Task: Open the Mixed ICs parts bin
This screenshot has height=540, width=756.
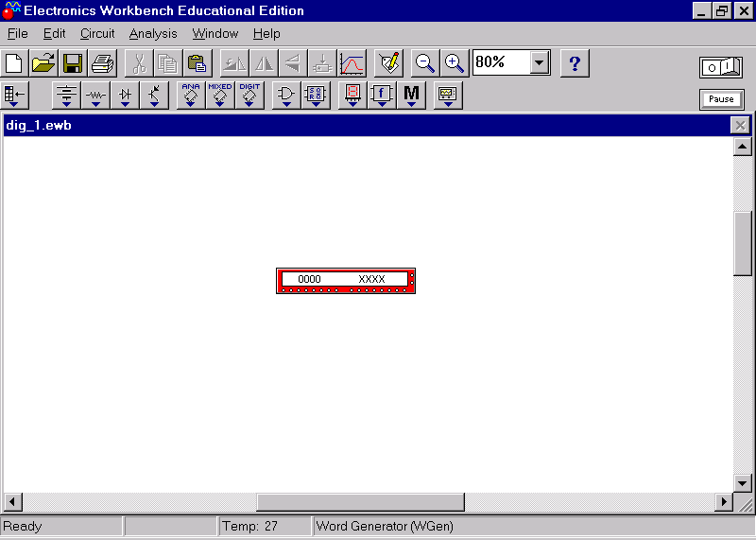Action: pos(220,96)
